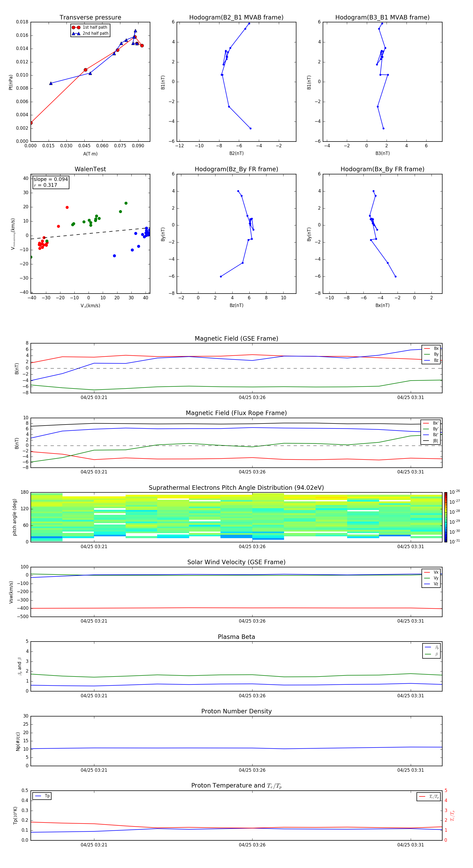Click the "Transverse pressure" plot title
Screen dimensions: 473x868
click(90, 18)
